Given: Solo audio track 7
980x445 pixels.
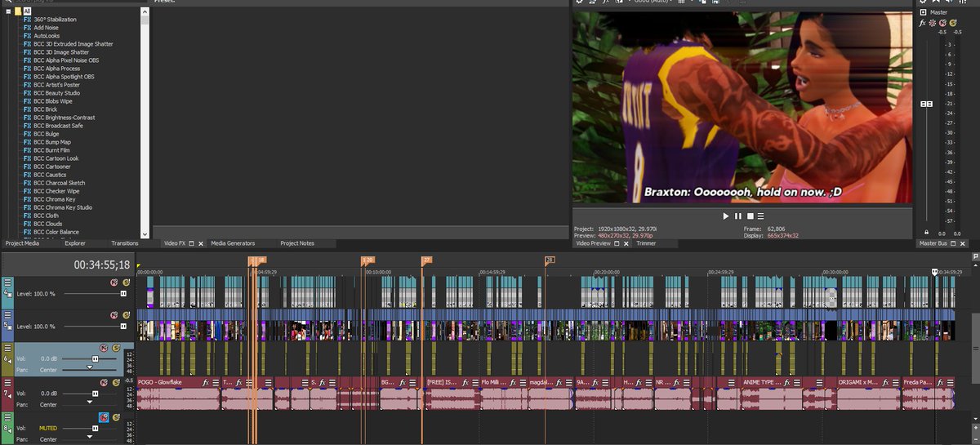Looking at the screenshot, I should (x=116, y=382).
